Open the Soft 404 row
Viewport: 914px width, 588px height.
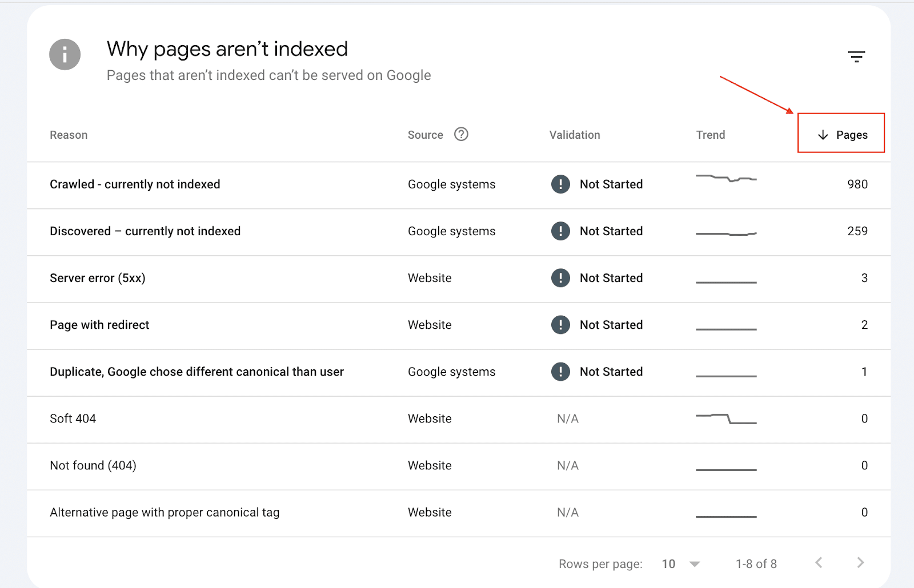[73, 418]
